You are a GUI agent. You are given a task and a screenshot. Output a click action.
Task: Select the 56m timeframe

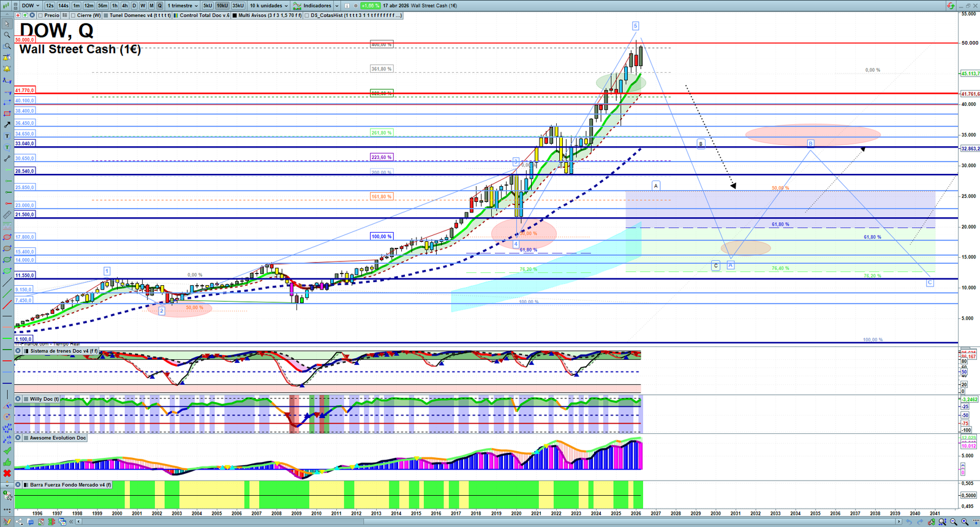tap(102, 6)
